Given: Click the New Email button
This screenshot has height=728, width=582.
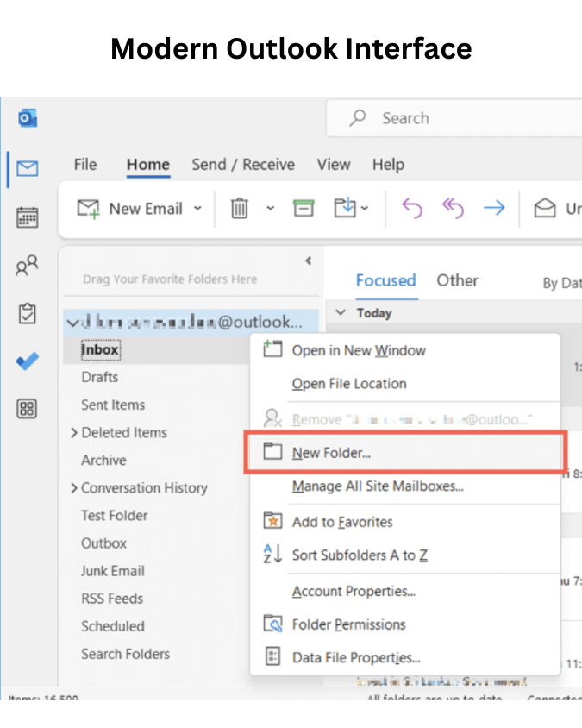Looking at the screenshot, I should (x=130, y=209).
